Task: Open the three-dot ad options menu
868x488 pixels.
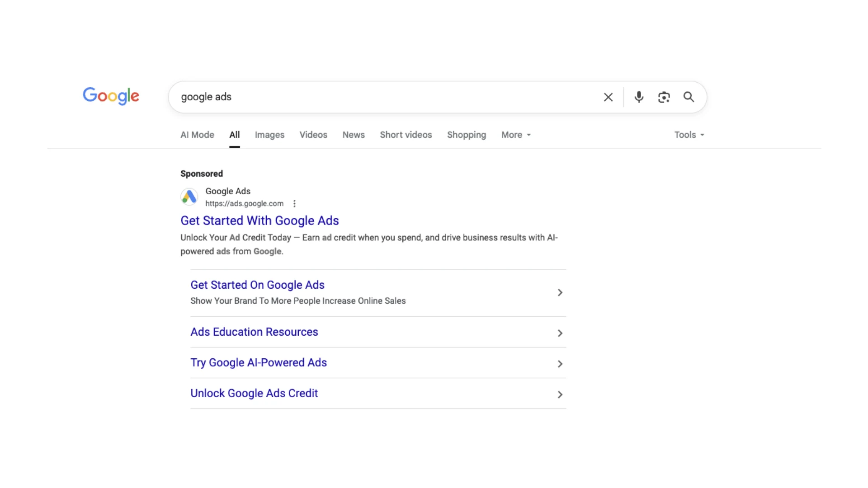Action: point(294,204)
